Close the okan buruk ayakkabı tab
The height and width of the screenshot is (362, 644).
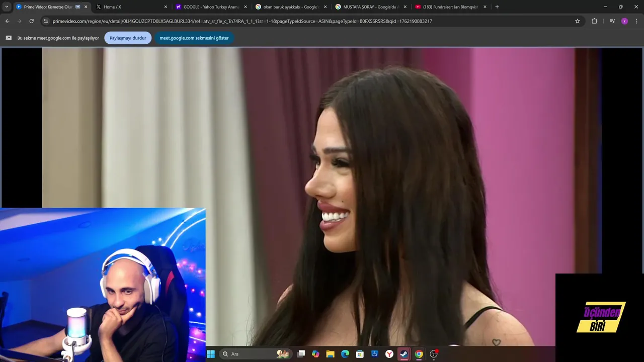[326, 7]
